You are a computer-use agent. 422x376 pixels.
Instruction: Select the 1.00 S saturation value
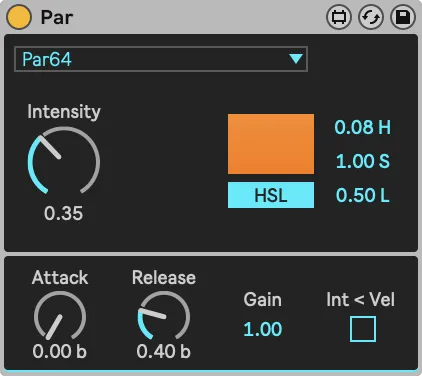coord(362,161)
